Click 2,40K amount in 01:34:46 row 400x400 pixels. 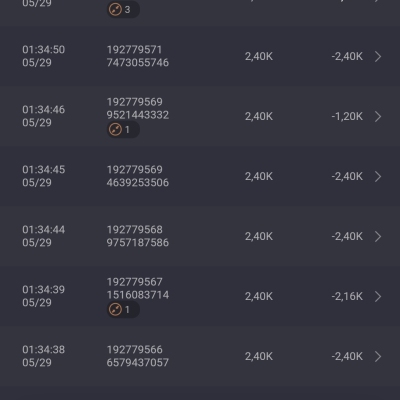(259, 116)
